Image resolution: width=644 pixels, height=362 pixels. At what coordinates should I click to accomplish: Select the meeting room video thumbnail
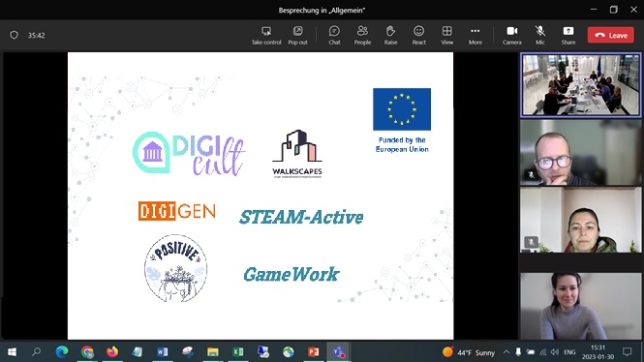(581, 85)
